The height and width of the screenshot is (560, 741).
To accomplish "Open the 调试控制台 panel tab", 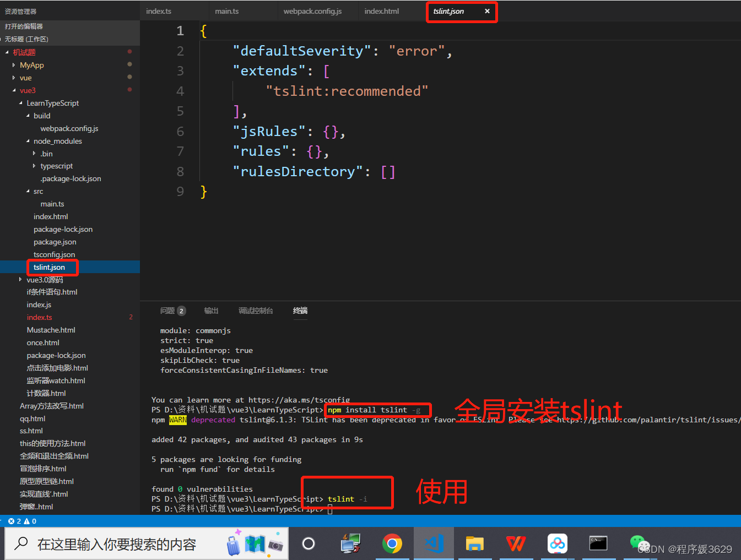I will (256, 311).
